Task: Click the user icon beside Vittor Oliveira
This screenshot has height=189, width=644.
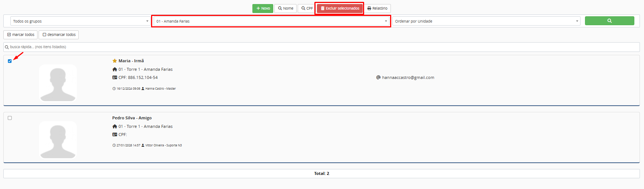Action: coord(143,145)
